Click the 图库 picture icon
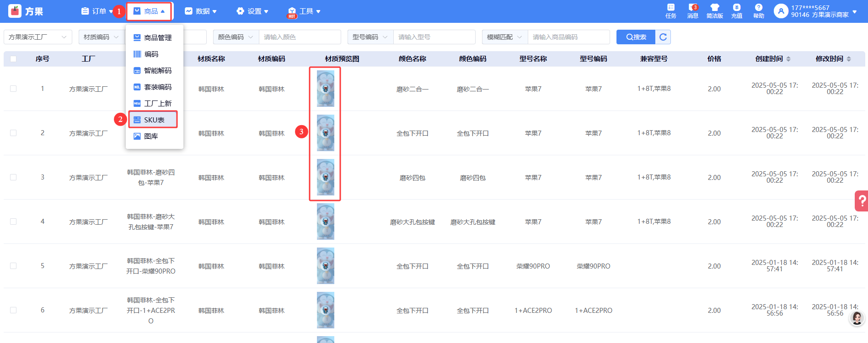Screen dimensions: 868x343 pyautogui.click(x=137, y=136)
